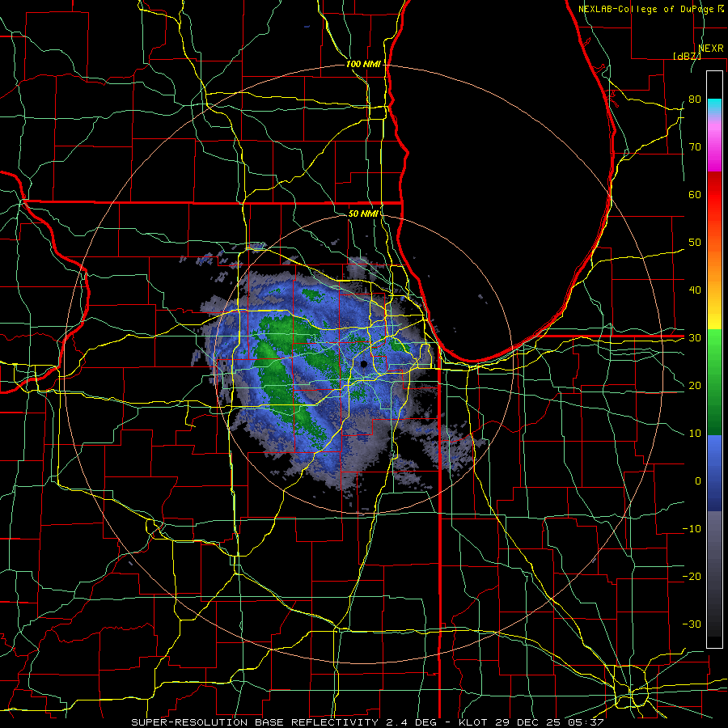Screen dimensions: 728x728
Task: Click the '60' value on the dBZ scale
Action: tap(695, 194)
